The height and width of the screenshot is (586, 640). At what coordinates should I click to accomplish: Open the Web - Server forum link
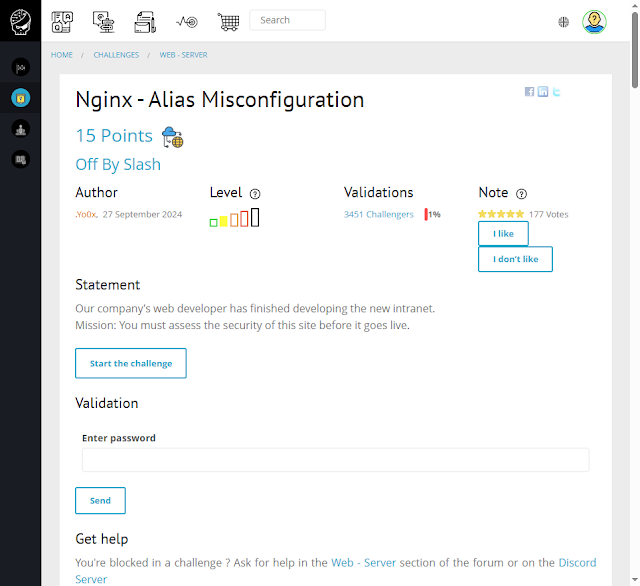click(363, 562)
